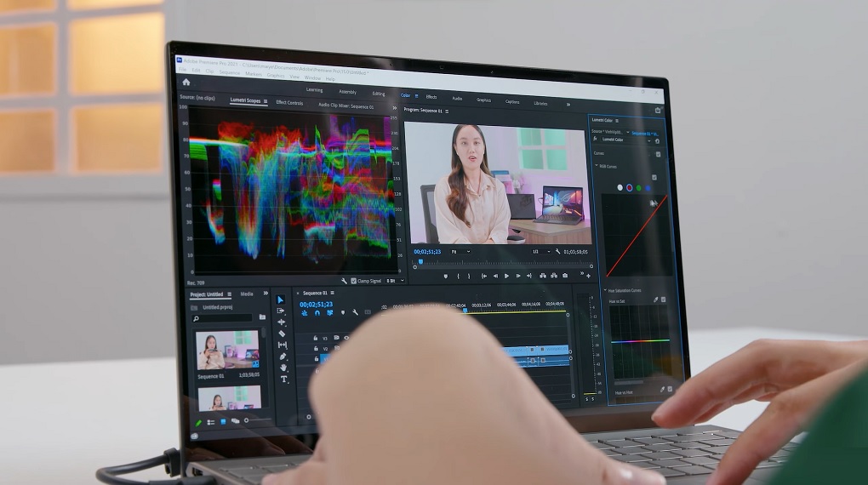Select the green curve channel
The image size is (868, 485).
[x=639, y=188]
